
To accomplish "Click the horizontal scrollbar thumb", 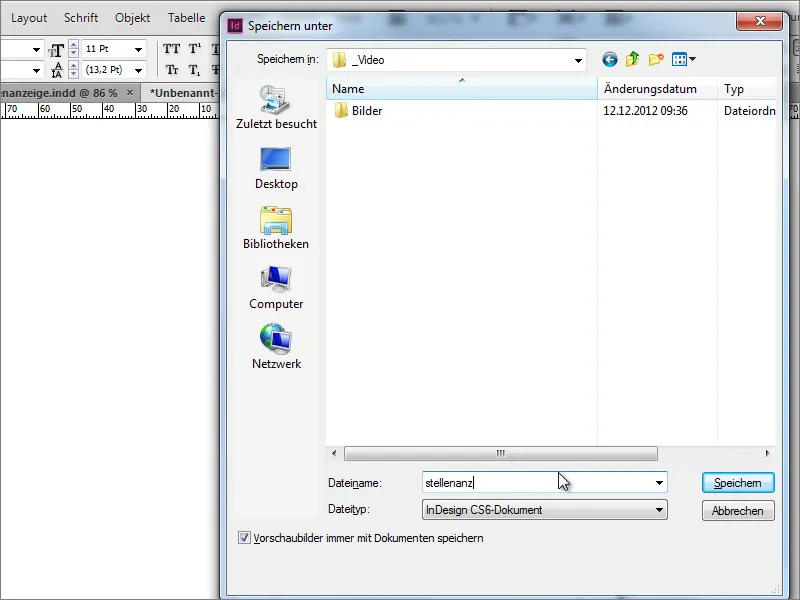I will click(501, 453).
